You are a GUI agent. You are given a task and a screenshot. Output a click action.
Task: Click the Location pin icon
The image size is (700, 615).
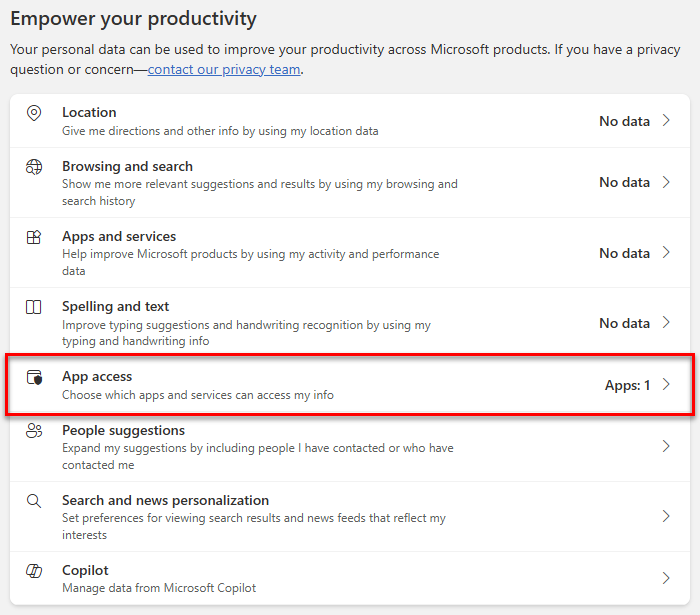pyautogui.click(x=34, y=113)
